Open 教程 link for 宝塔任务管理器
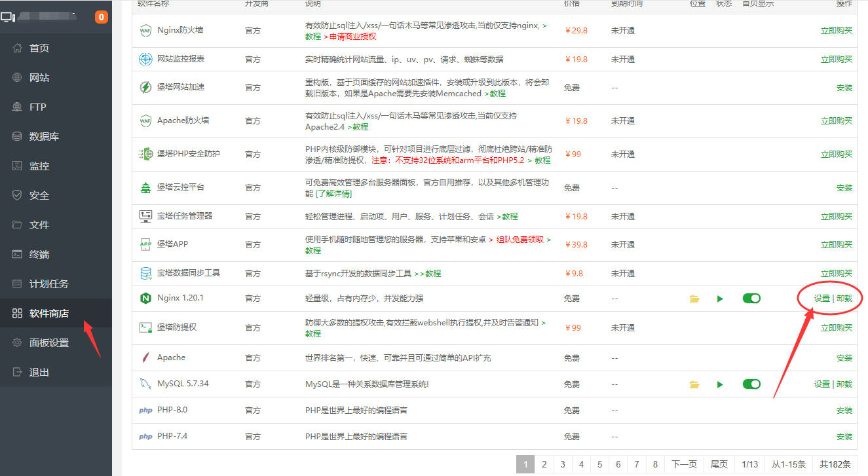868x476 pixels. [510, 217]
